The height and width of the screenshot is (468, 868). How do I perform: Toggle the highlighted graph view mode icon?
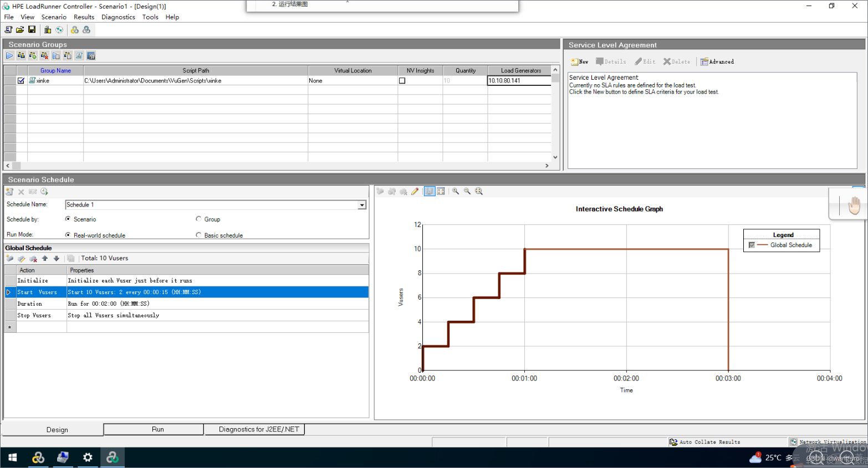pos(429,191)
